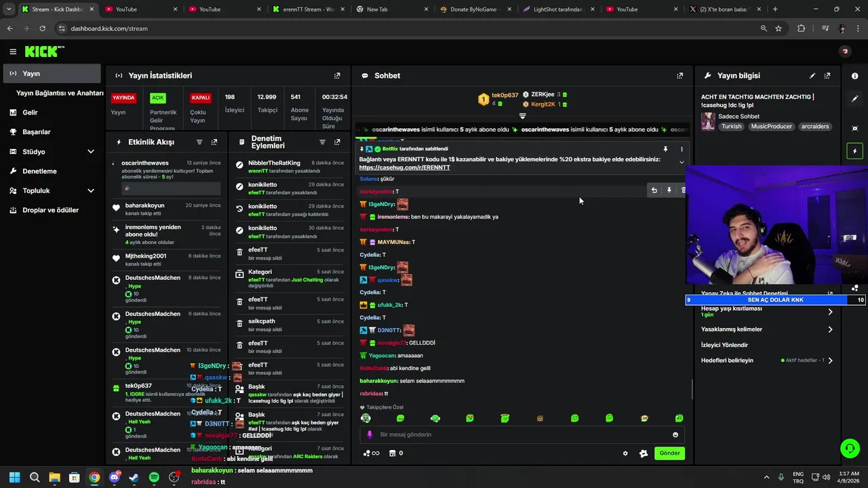Click NibblerTheRatKing moderation entry

pos(290,167)
